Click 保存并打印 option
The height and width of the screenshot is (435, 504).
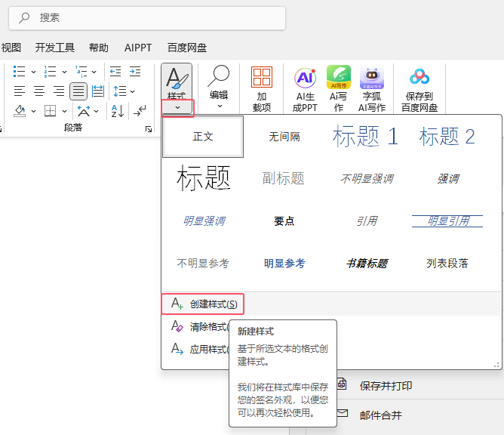pos(386,386)
